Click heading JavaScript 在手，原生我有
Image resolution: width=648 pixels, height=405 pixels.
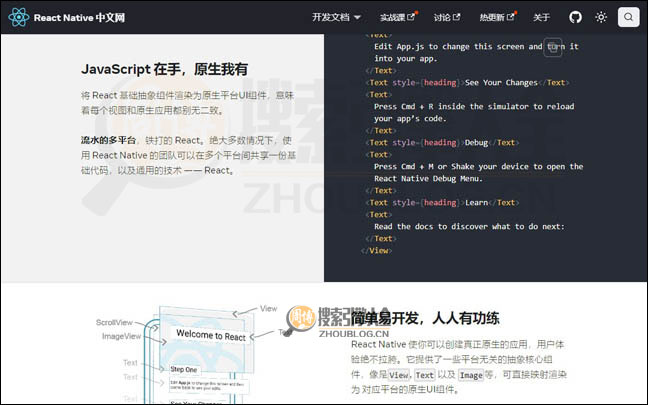(x=164, y=69)
